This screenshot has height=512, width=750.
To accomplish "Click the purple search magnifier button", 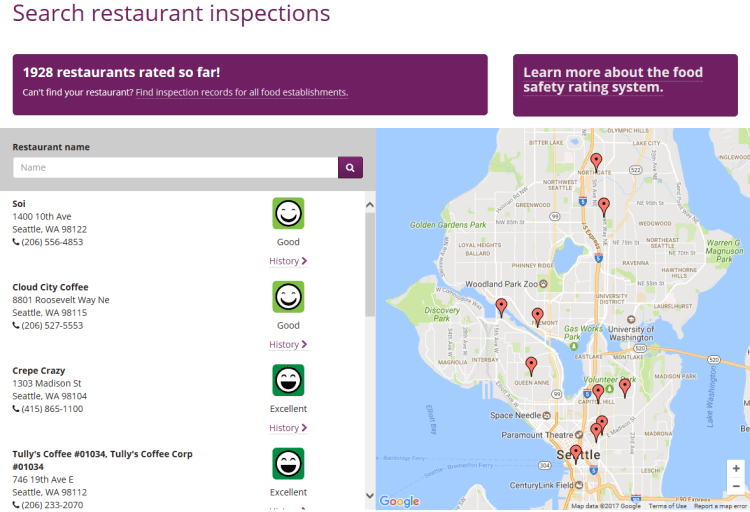I will coord(350,168).
